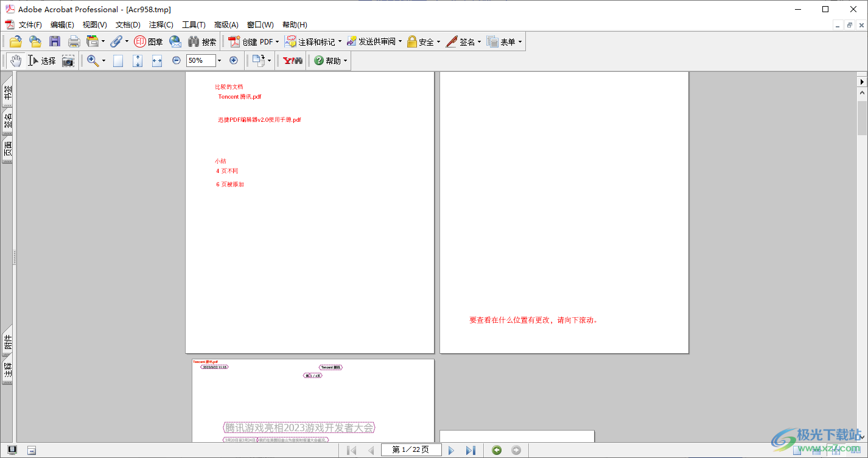Screen dimensions: 868x458
Task: Expand the 签名 dropdown arrow
Action: coord(480,41)
